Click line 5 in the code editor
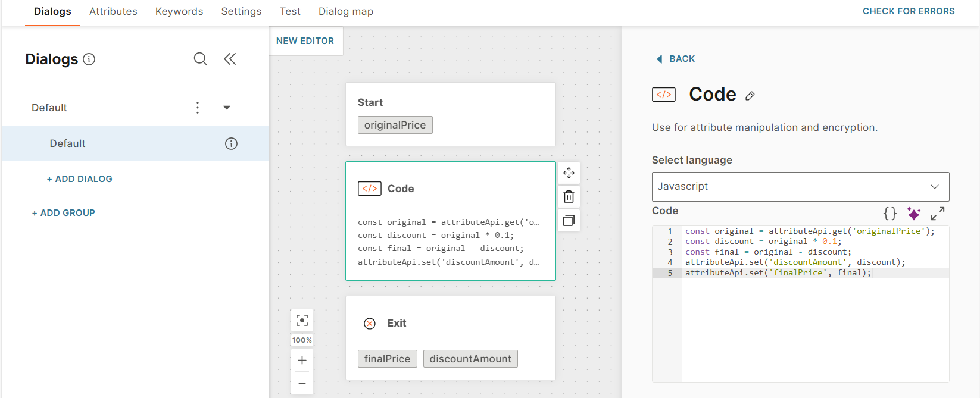This screenshot has height=398, width=980. pyautogui.click(x=800, y=273)
